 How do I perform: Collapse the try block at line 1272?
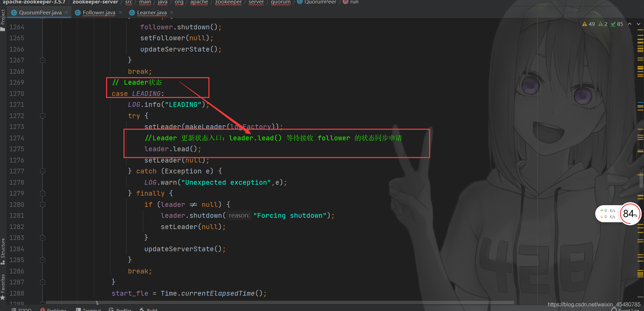[x=43, y=116]
